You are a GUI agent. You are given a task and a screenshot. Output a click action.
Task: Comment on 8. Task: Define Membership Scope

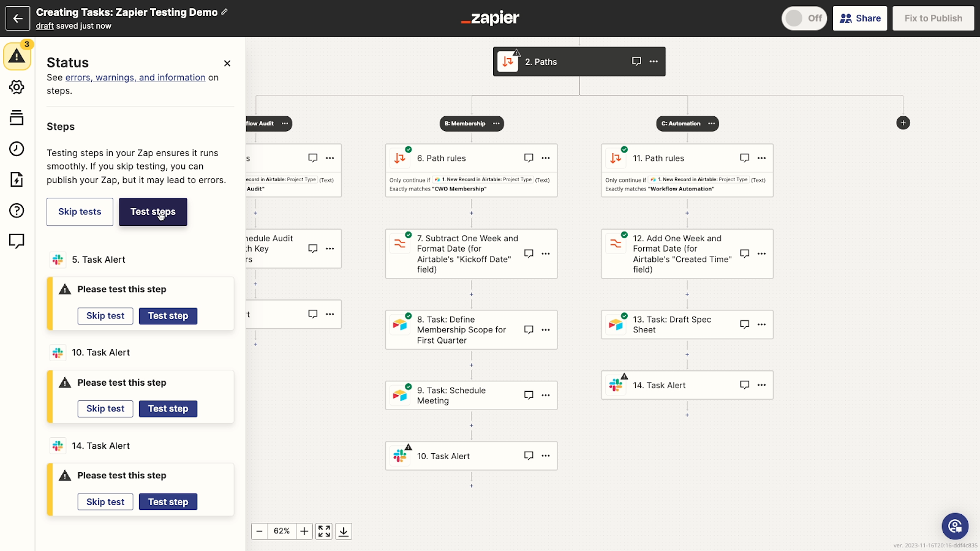[529, 329]
